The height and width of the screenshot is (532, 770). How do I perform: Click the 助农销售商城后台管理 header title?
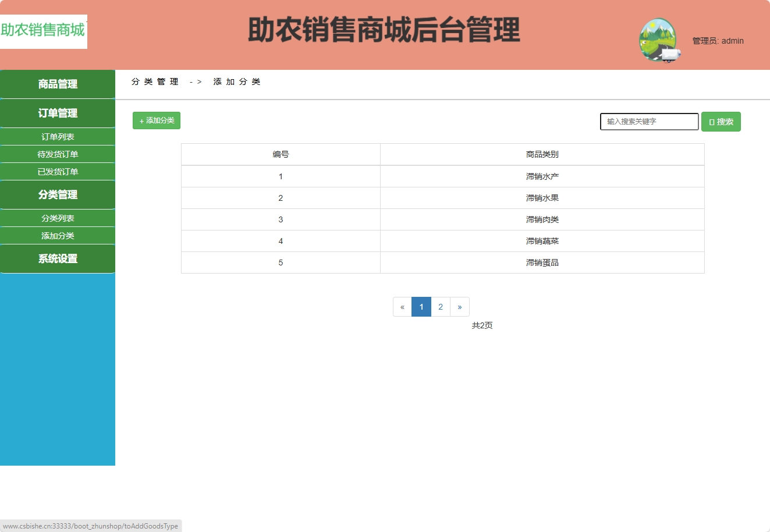pyautogui.click(x=384, y=30)
